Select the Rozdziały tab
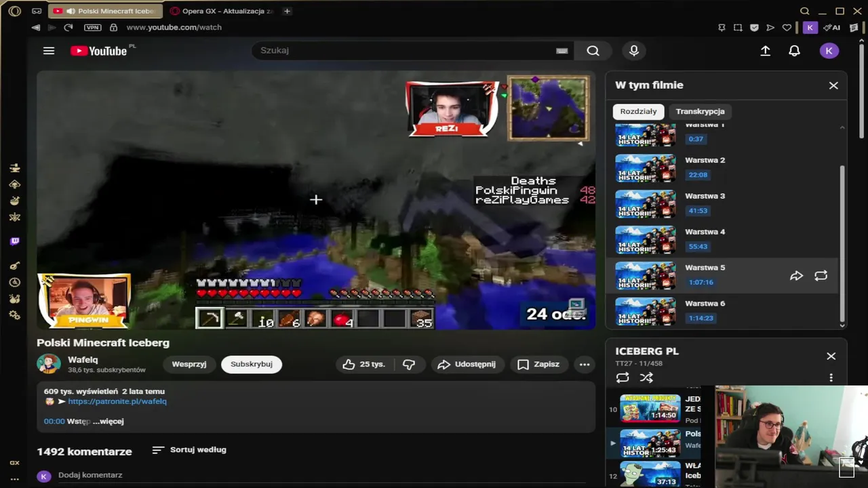 tap(638, 111)
